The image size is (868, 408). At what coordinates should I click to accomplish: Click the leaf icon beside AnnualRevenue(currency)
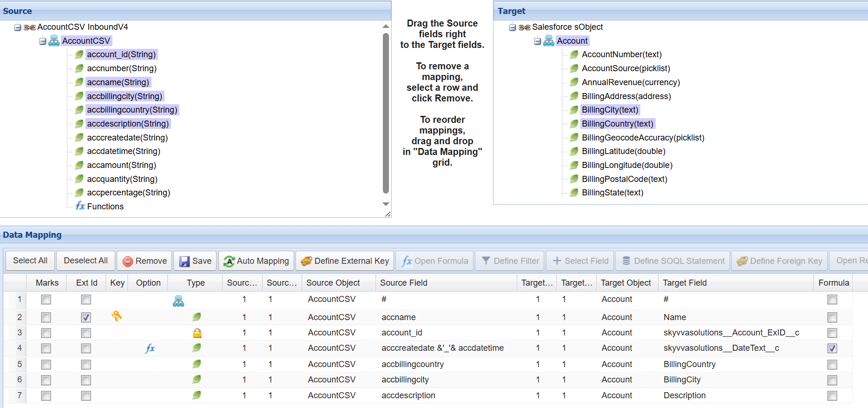point(574,82)
